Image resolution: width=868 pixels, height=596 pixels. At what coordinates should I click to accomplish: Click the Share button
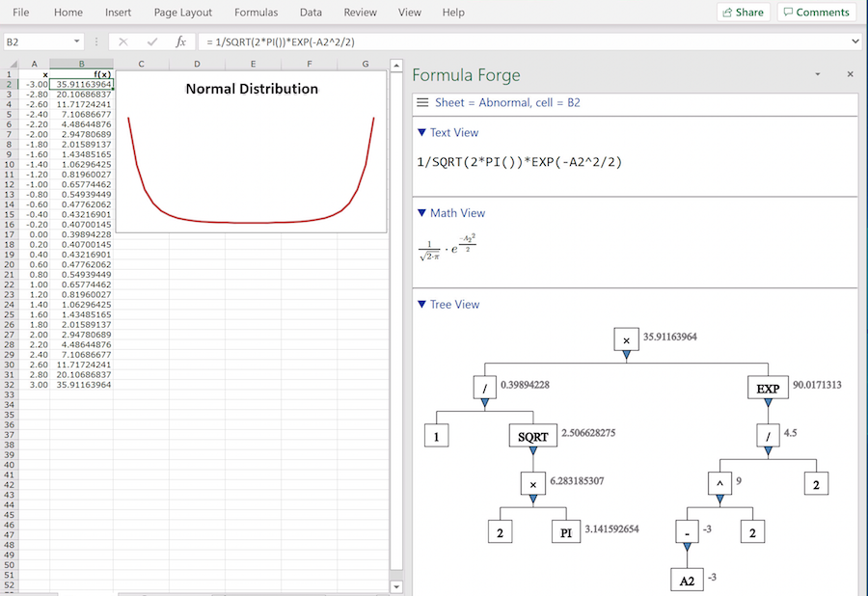(744, 13)
